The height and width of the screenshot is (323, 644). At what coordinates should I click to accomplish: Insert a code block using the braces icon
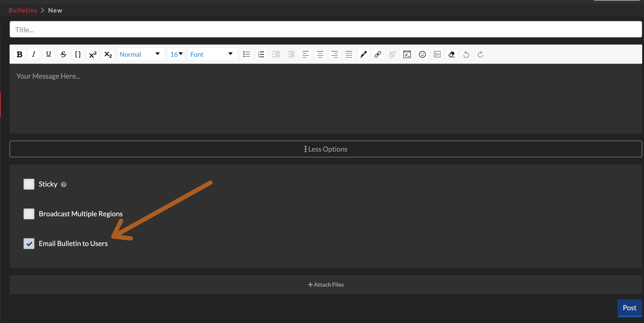click(78, 54)
